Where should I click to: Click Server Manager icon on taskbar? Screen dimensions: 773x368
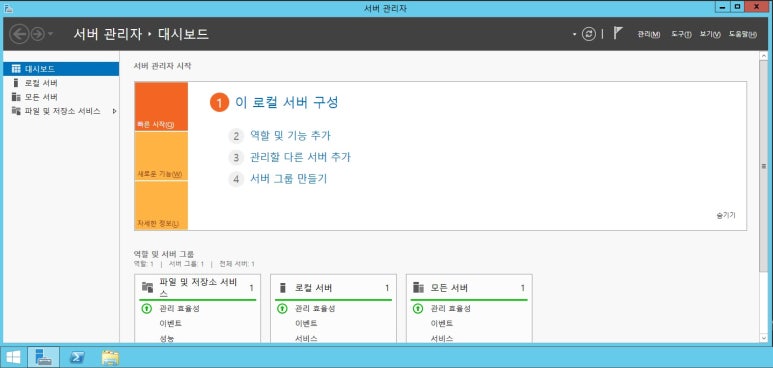(43, 357)
